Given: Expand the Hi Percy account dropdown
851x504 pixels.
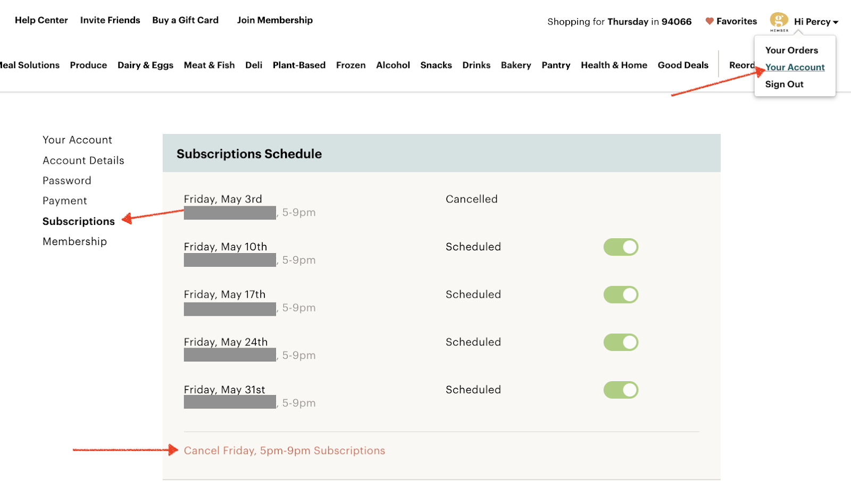Looking at the screenshot, I should [816, 22].
